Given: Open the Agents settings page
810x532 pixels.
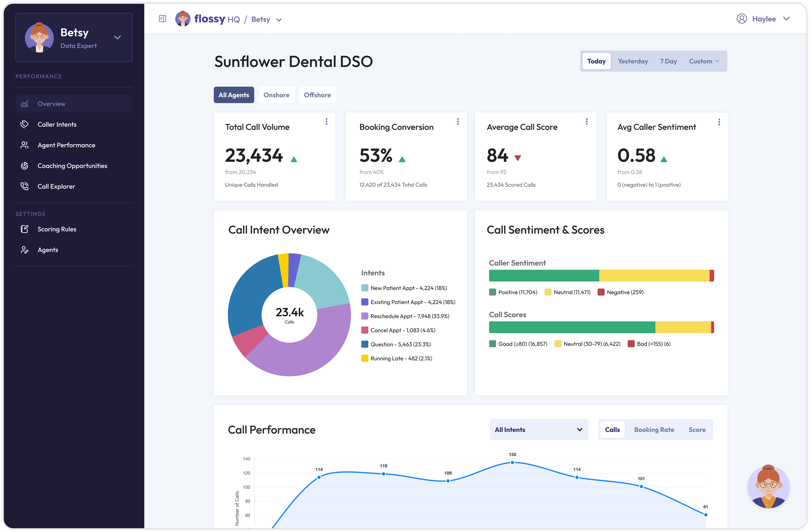Looking at the screenshot, I should pyautogui.click(x=48, y=250).
